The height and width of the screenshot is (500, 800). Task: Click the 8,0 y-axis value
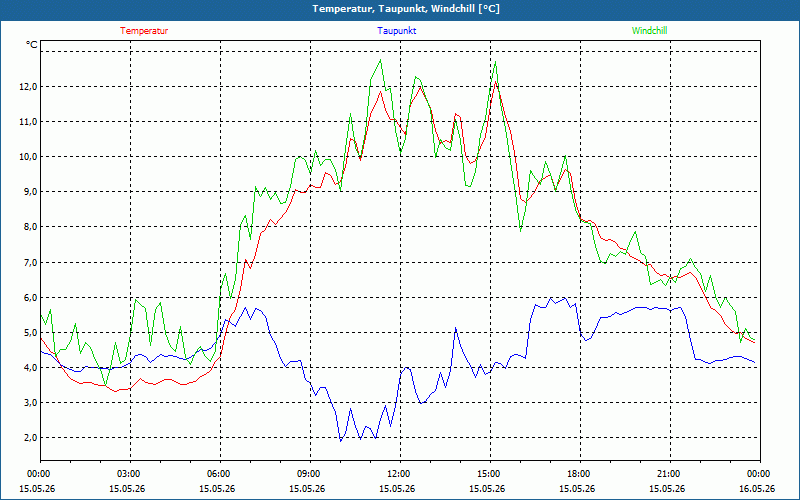pyautogui.click(x=31, y=227)
